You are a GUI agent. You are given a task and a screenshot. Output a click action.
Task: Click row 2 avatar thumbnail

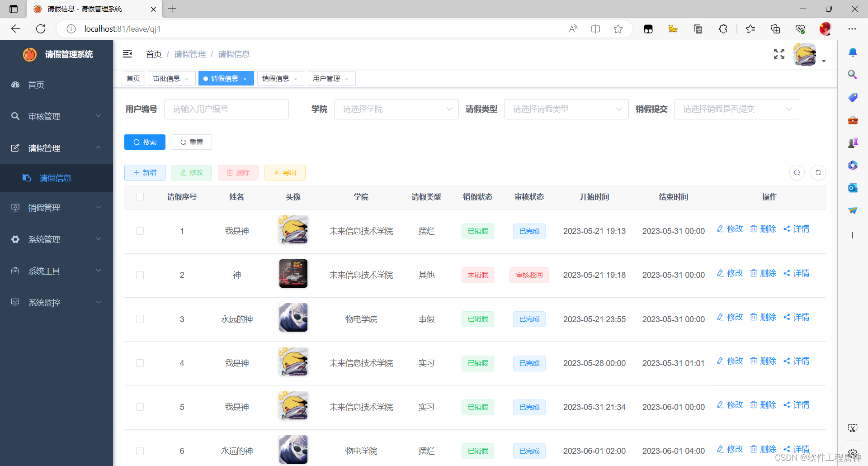tap(293, 273)
